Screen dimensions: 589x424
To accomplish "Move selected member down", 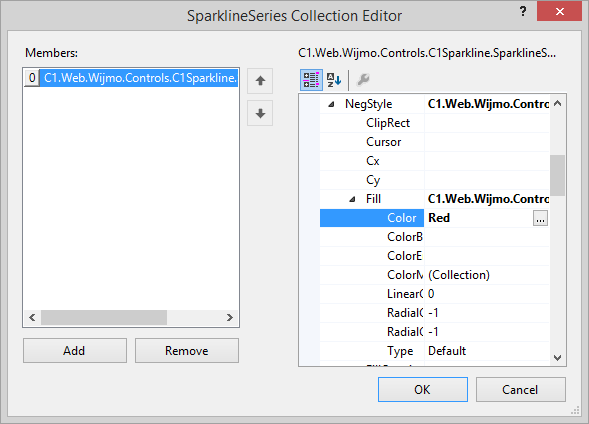I will point(260,113).
